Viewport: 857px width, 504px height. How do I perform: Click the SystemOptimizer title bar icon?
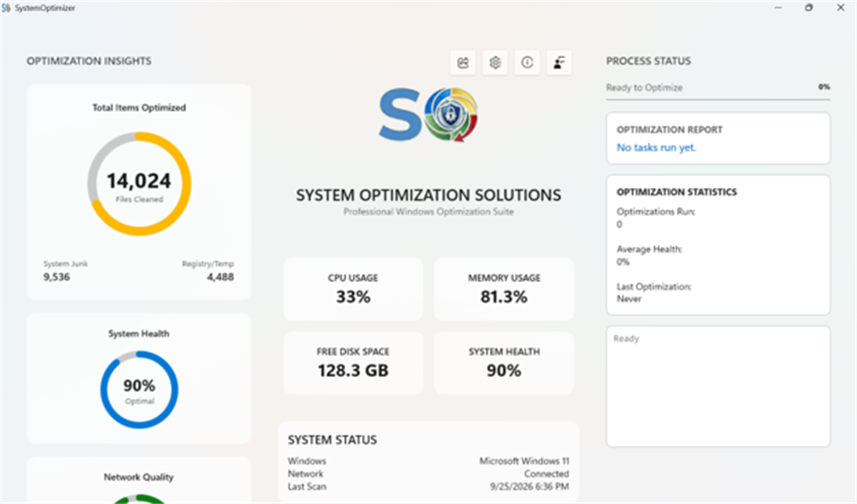[6, 8]
